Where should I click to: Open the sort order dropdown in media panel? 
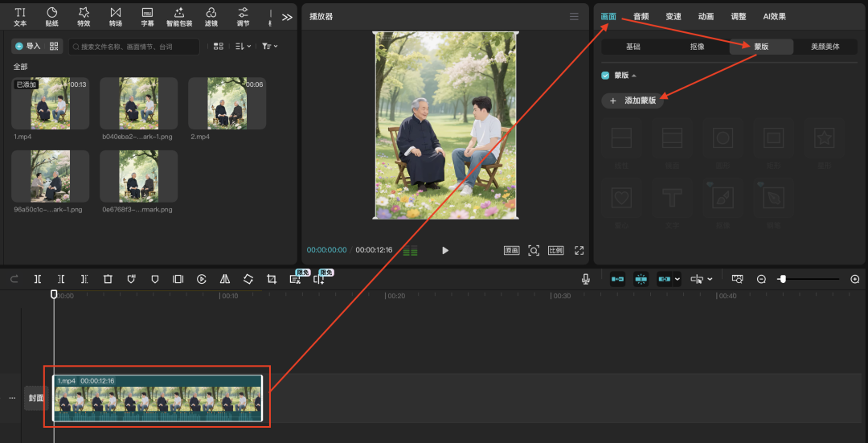(x=243, y=47)
